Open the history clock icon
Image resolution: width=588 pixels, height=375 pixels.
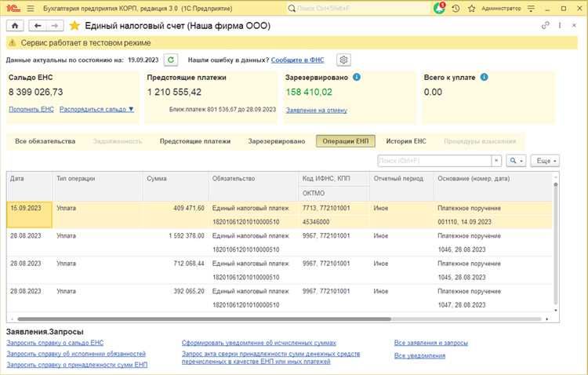456,8
